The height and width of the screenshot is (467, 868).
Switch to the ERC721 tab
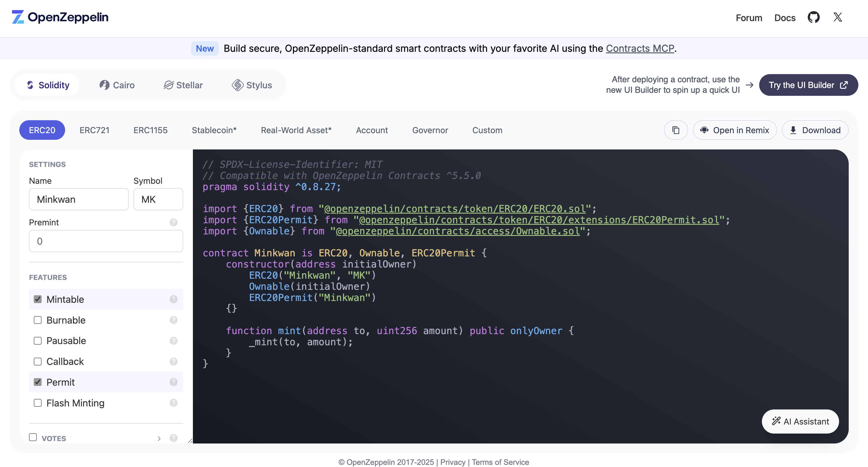(94, 130)
